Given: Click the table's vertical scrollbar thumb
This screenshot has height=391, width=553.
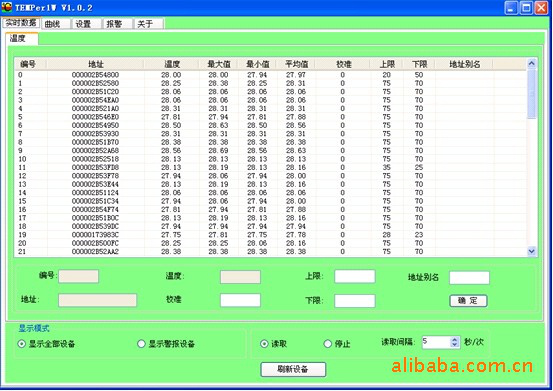Looking at the screenshot, I should tap(531, 94).
